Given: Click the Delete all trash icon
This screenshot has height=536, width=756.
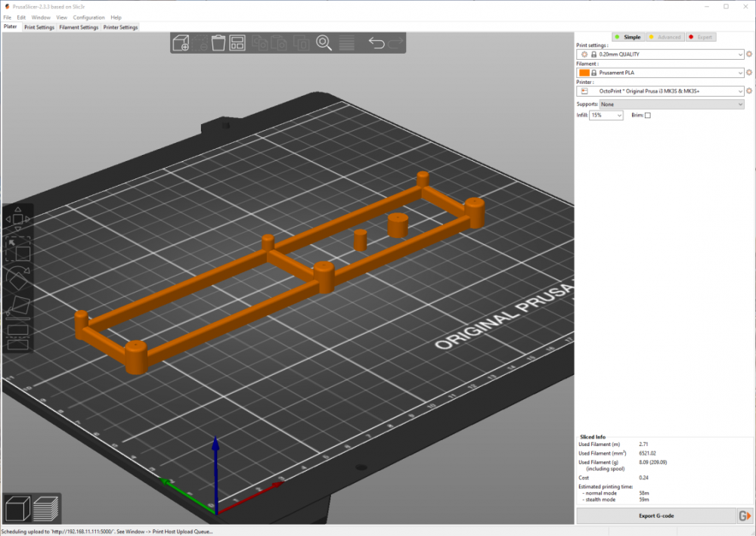Looking at the screenshot, I should point(218,43).
